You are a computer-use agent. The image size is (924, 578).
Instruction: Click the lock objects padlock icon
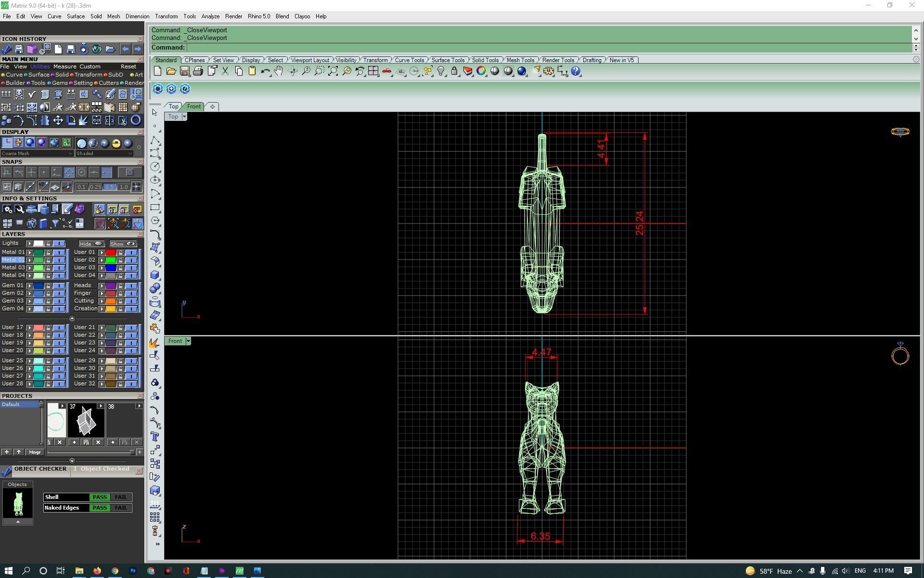[454, 71]
